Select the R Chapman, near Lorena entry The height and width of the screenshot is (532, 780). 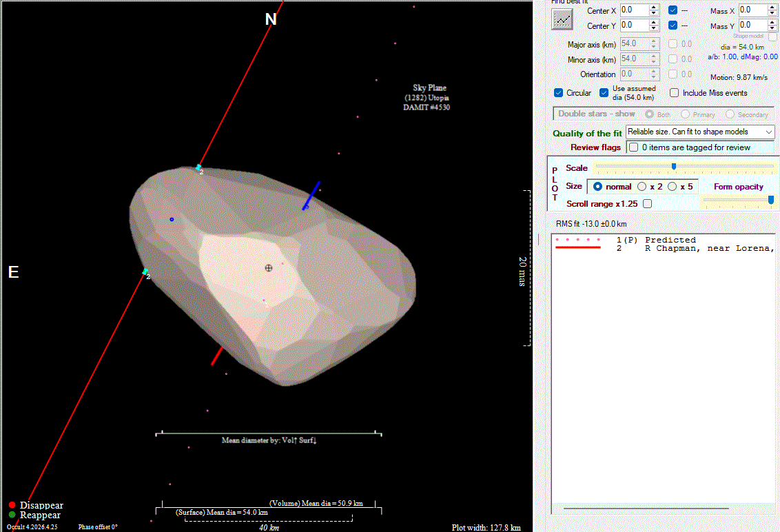664,248
